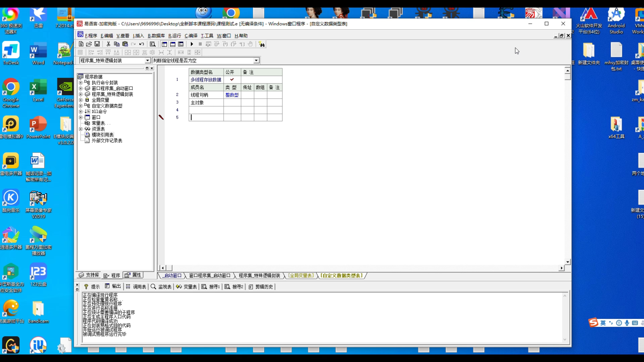The image size is (644, 362).
Task: Click the Undo arrow icon
Action: point(142,44)
